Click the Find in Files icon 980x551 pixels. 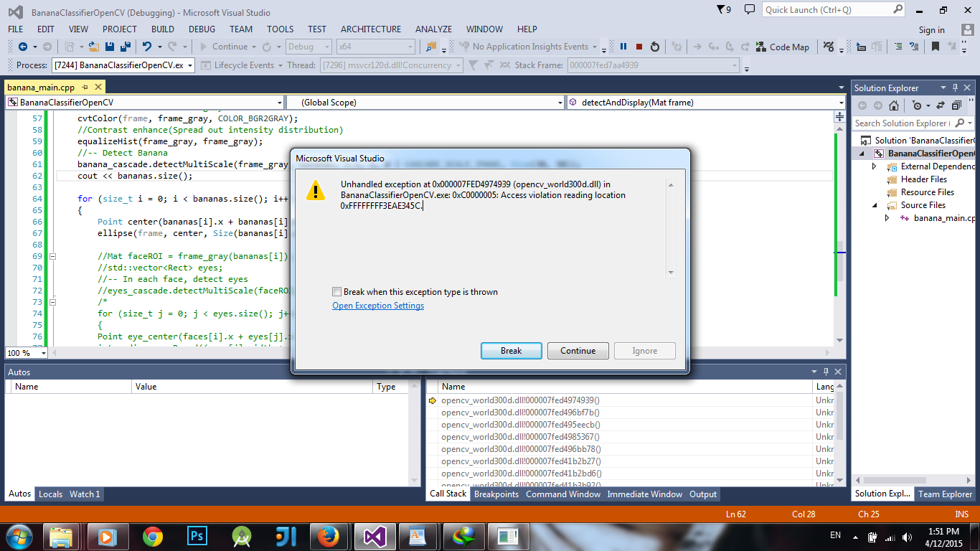point(431,47)
